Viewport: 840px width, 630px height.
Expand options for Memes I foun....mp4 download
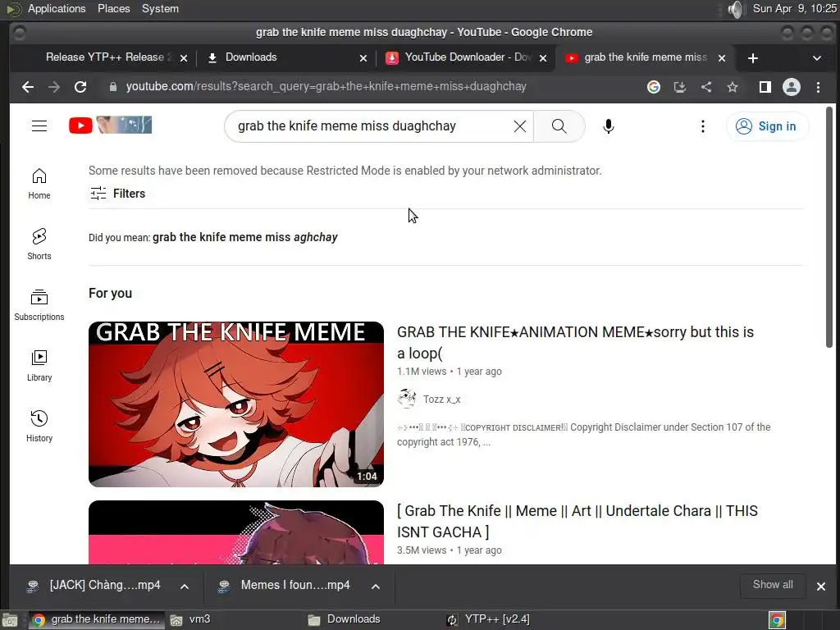pyautogui.click(x=376, y=586)
